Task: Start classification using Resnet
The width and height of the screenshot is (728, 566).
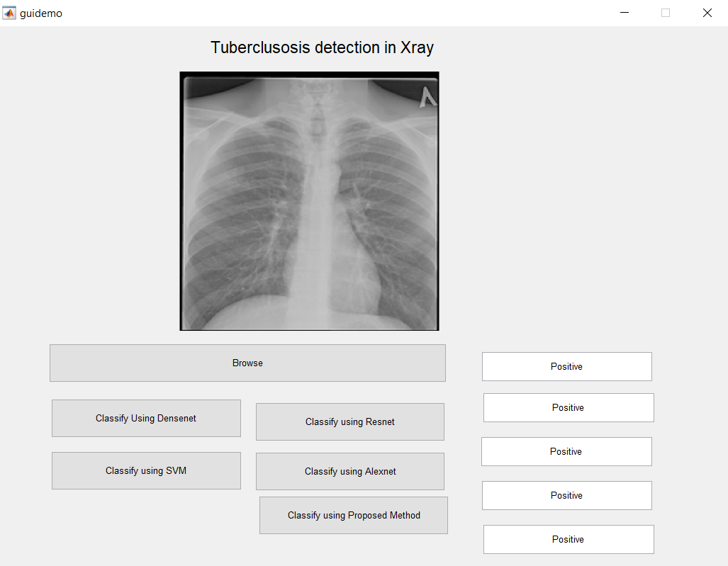Action: point(350,421)
